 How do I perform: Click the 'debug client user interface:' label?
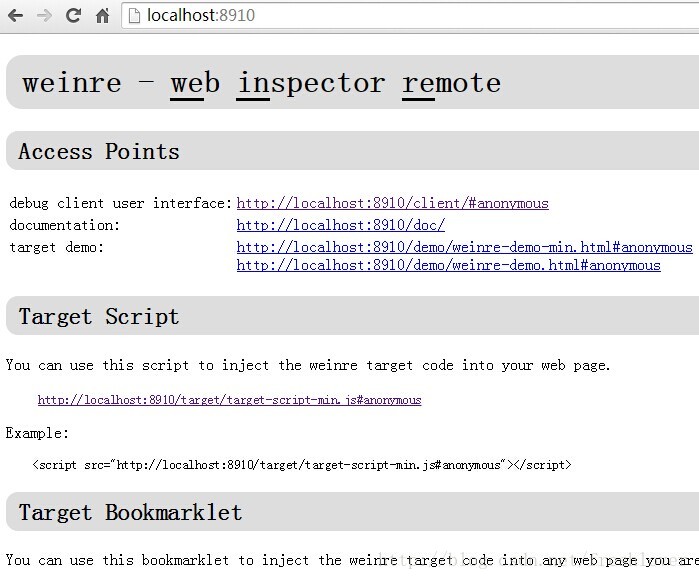pos(121,203)
